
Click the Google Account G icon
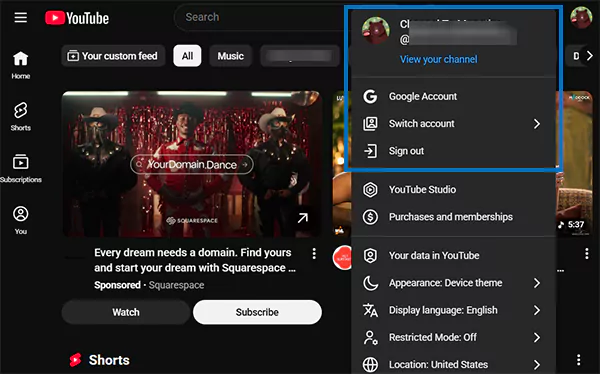(x=370, y=96)
